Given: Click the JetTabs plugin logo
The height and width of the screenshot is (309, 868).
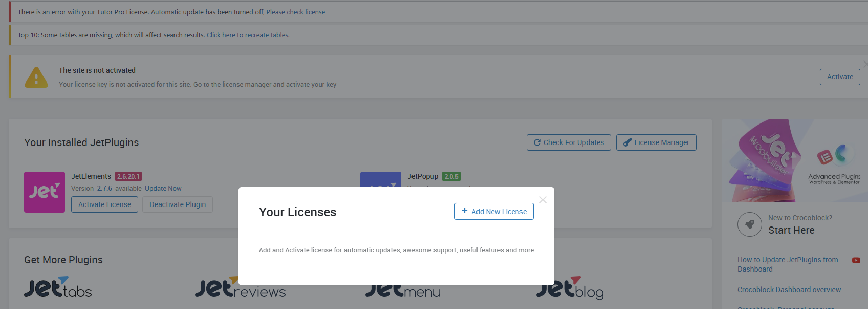Looking at the screenshot, I should (58, 287).
